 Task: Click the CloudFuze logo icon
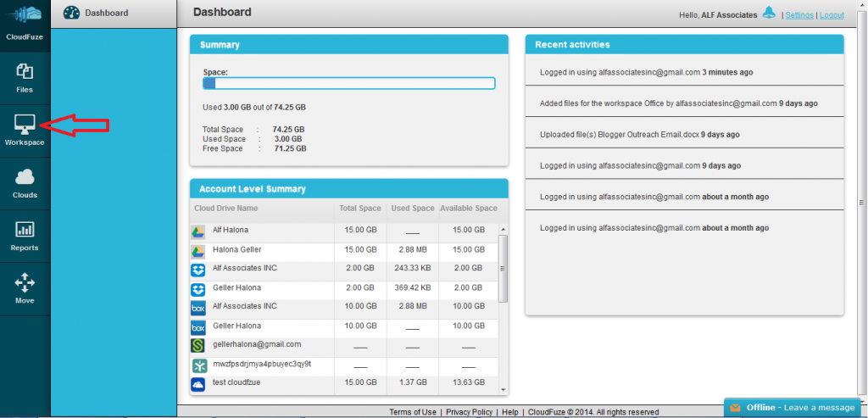[25, 15]
